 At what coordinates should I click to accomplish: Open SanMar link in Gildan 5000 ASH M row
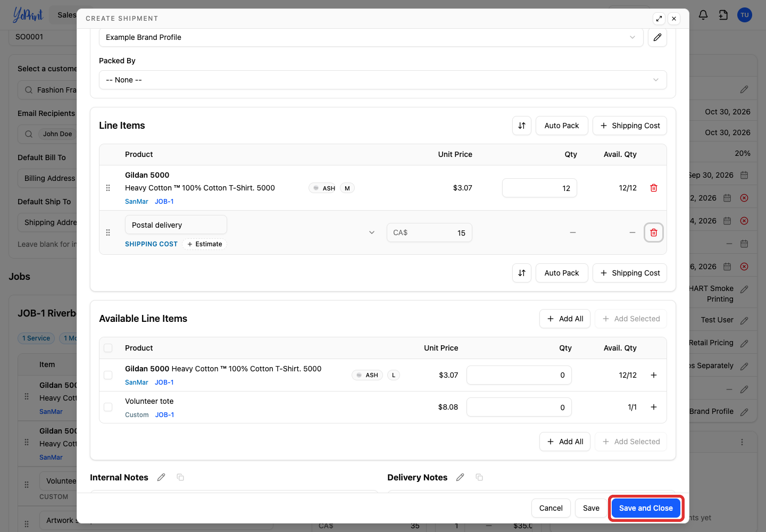[x=137, y=202]
